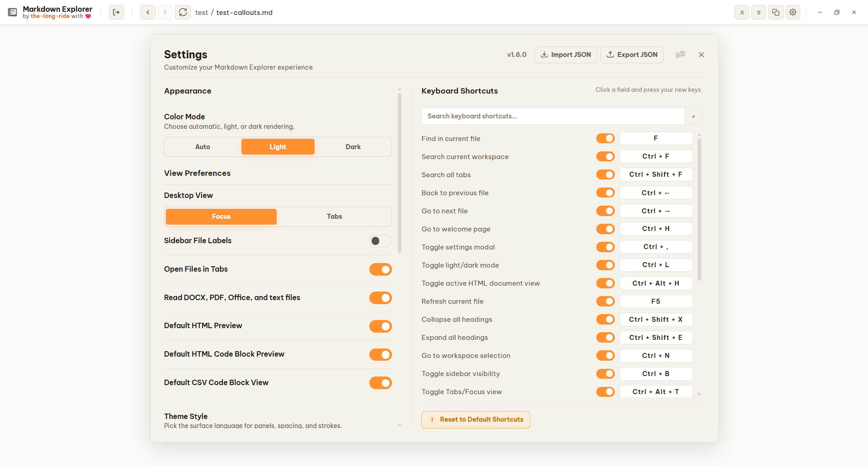Toggle the Search all tabs shortcut

(x=605, y=174)
